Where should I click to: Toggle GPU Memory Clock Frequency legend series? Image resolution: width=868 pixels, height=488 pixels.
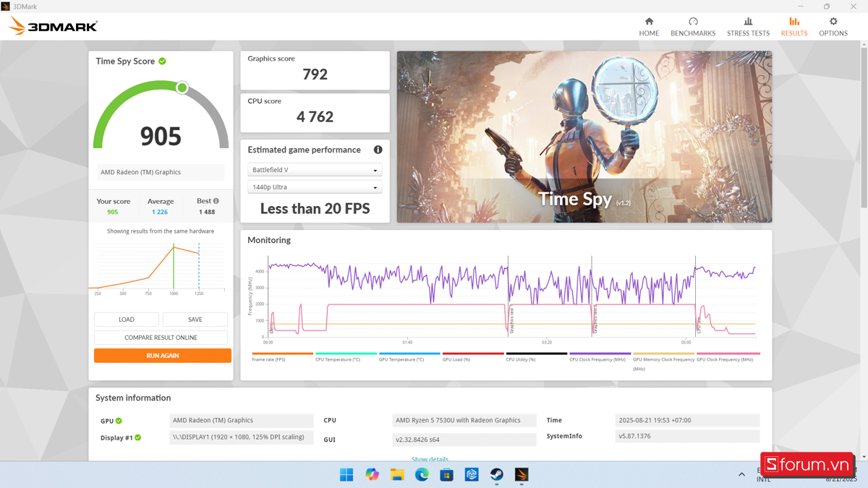coord(663,361)
